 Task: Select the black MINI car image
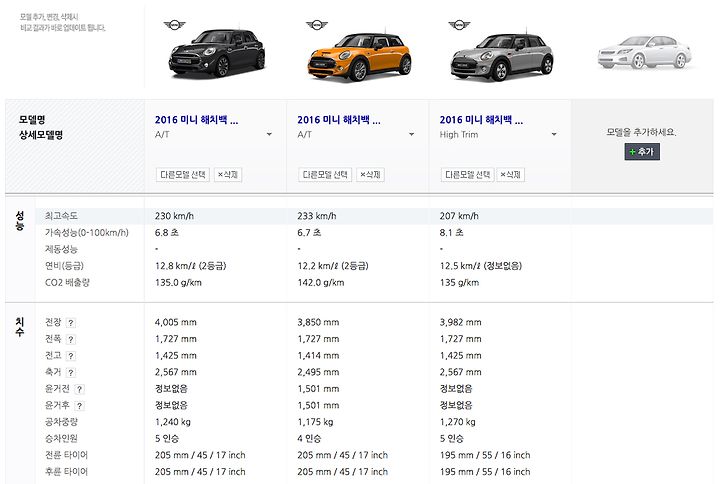(217, 53)
